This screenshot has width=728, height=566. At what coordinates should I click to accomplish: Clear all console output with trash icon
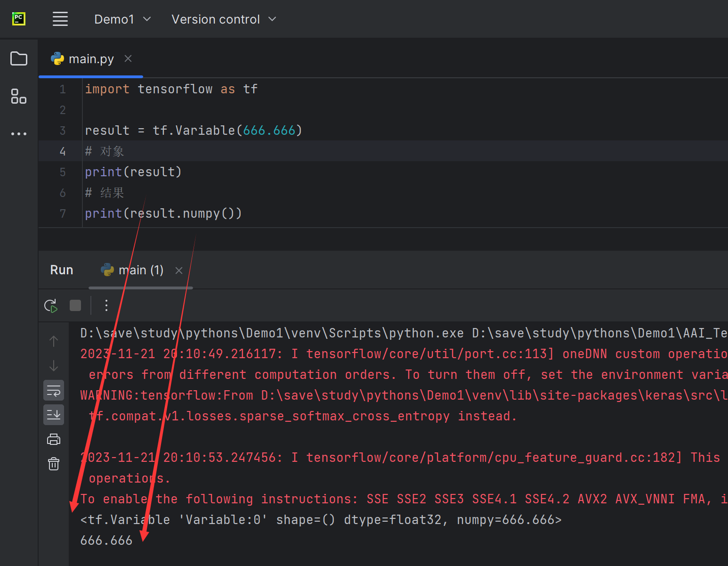click(54, 464)
